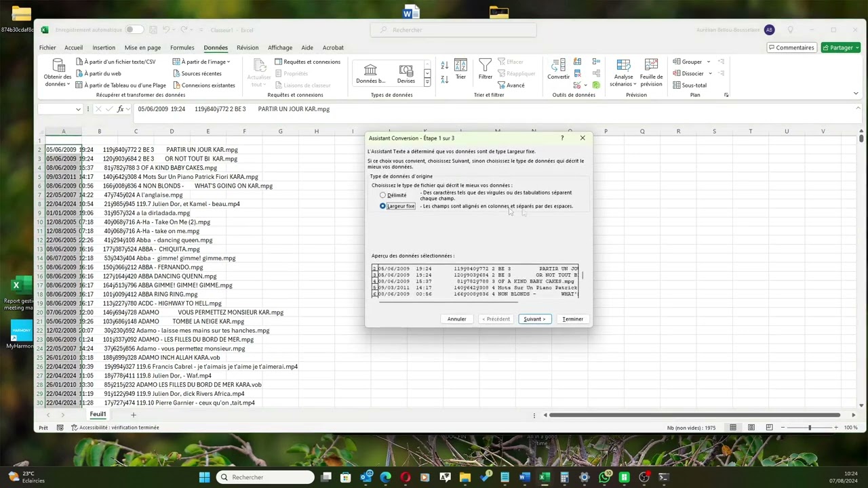Click the insert function fx icon
Image resolution: width=868 pixels, height=488 pixels.
point(121,109)
